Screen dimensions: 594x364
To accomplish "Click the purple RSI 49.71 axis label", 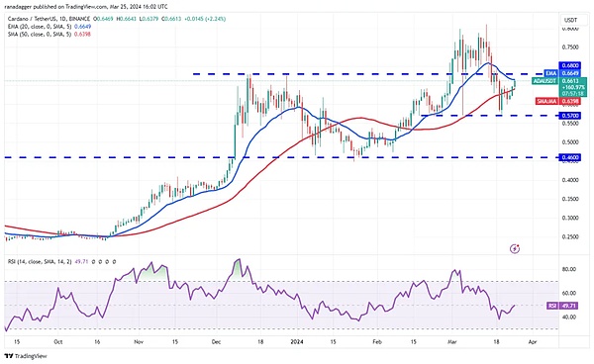I will tap(562, 306).
